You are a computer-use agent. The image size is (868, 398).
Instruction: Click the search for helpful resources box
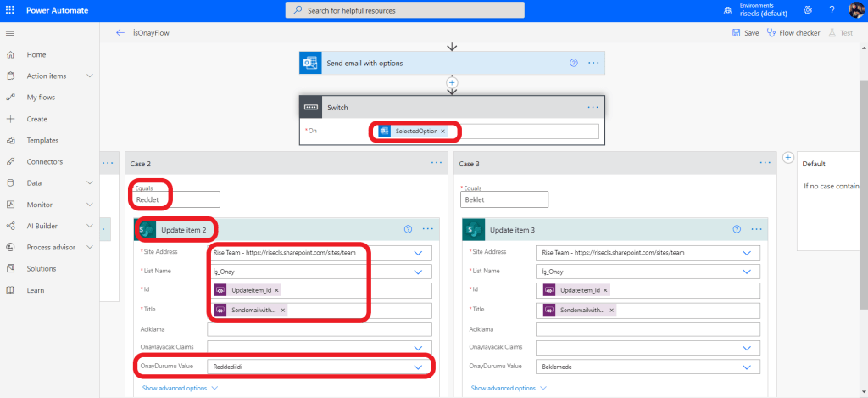coord(404,10)
